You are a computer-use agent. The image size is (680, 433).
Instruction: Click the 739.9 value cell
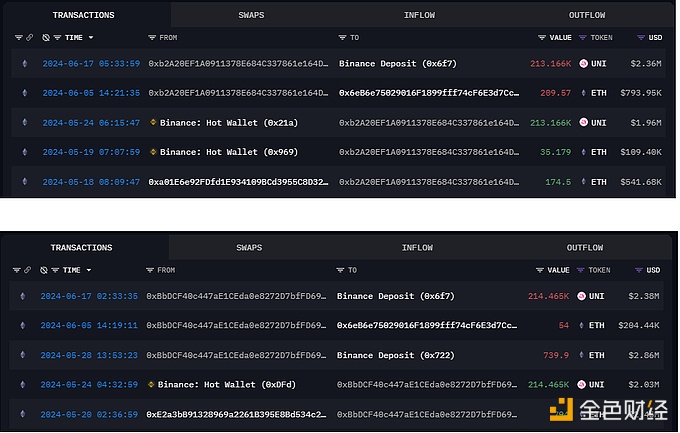point(556,355)
